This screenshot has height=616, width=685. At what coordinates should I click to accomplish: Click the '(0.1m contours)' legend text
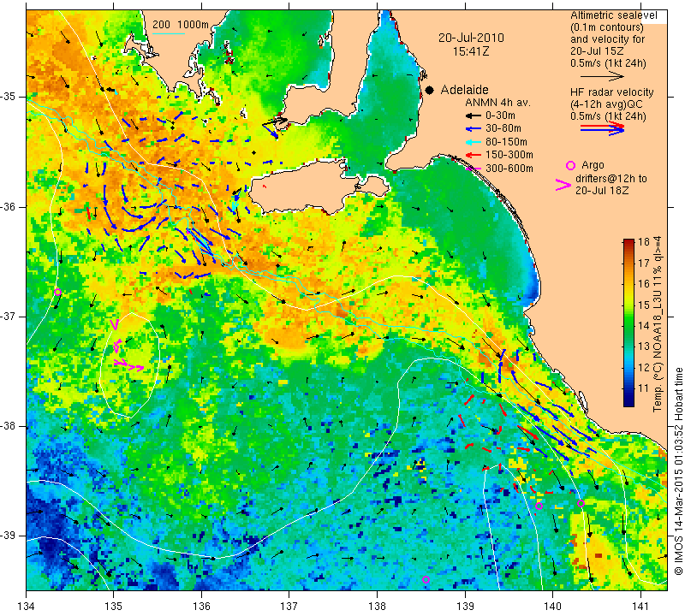pos(607,27)
